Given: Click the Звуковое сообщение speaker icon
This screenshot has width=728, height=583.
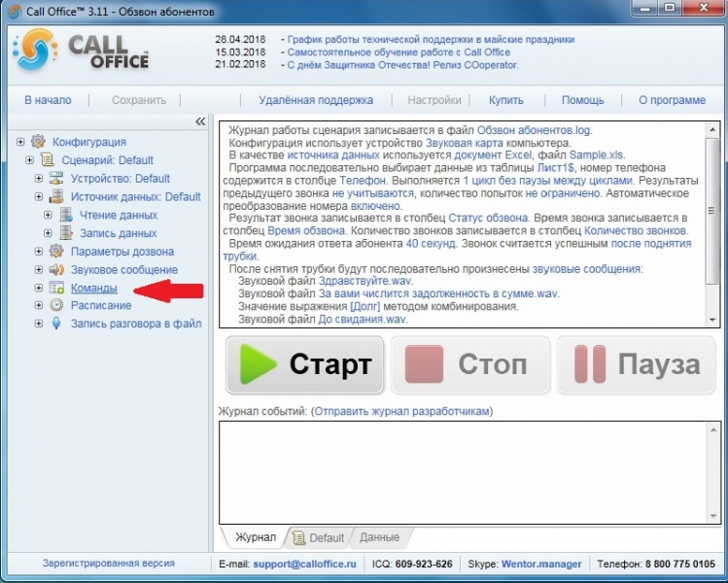Looking at the screenshot, I should (56, 270).
